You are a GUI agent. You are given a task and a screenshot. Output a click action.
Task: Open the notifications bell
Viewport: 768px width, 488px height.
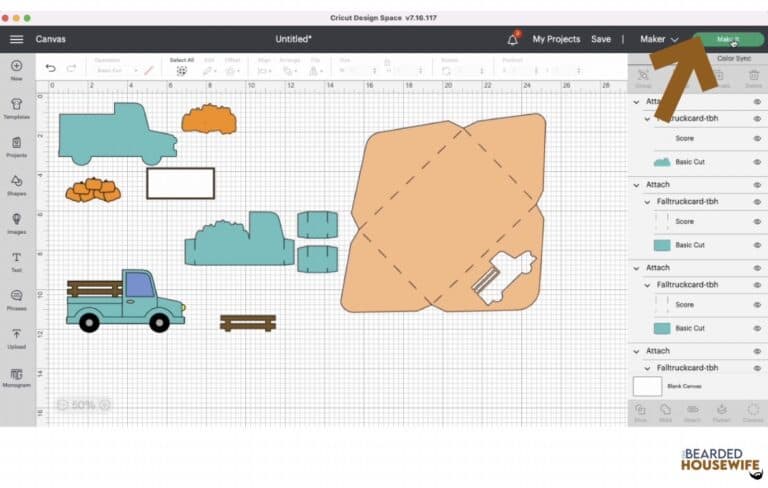tap(513, 39)
